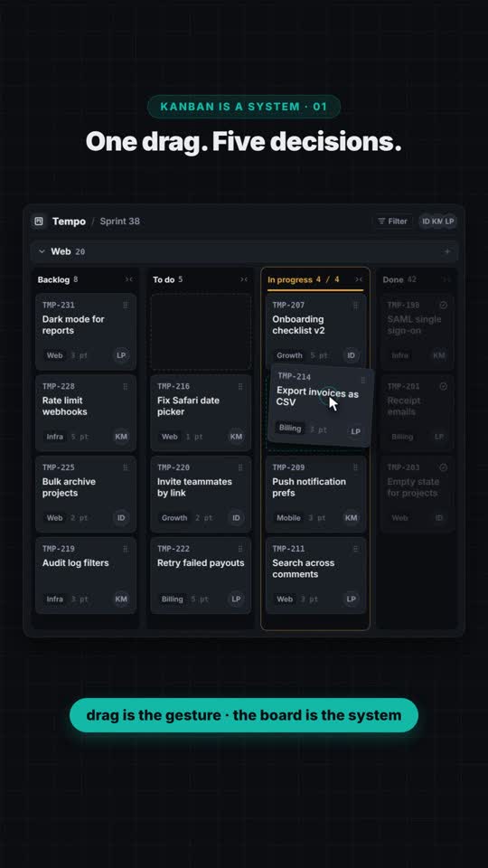The height and width of the screenshot is (868, 488).
Task: Click drag handle on TMP-225 card
Action: (125, 467)
